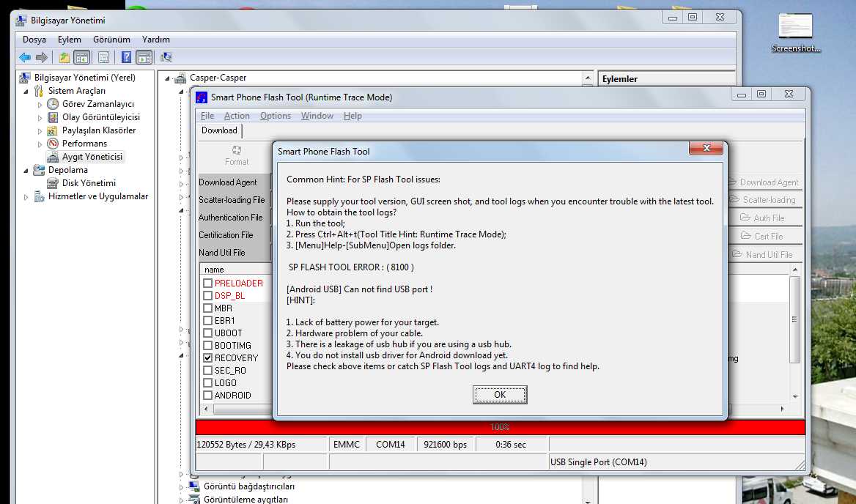The height and width of the screenshot is (504, 856).
Task: Click the blue Help question mark icon
Action: 126,56
